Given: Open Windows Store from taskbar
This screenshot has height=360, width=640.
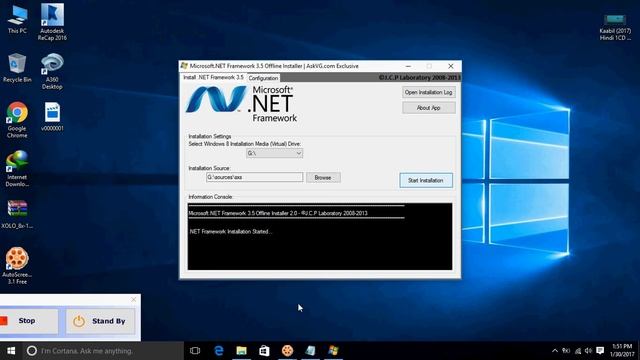Looking at the screenshot, I should pyautogui.click(x=264, y=351).
